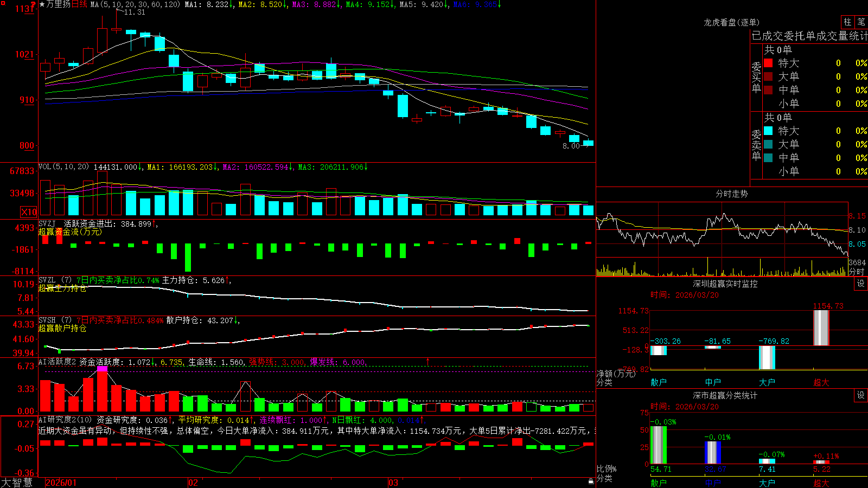
Task: Select the 02 month marker on timeline
Action: click(x=193, y=483)
